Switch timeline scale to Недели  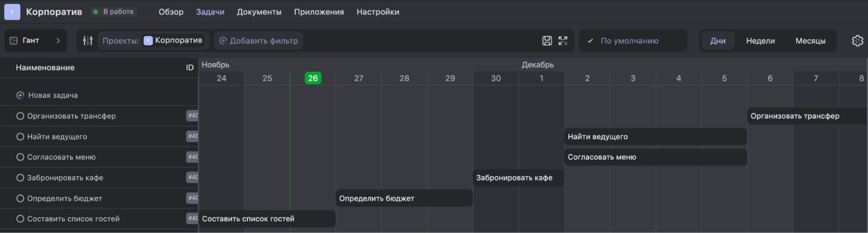tap(760, 41)
